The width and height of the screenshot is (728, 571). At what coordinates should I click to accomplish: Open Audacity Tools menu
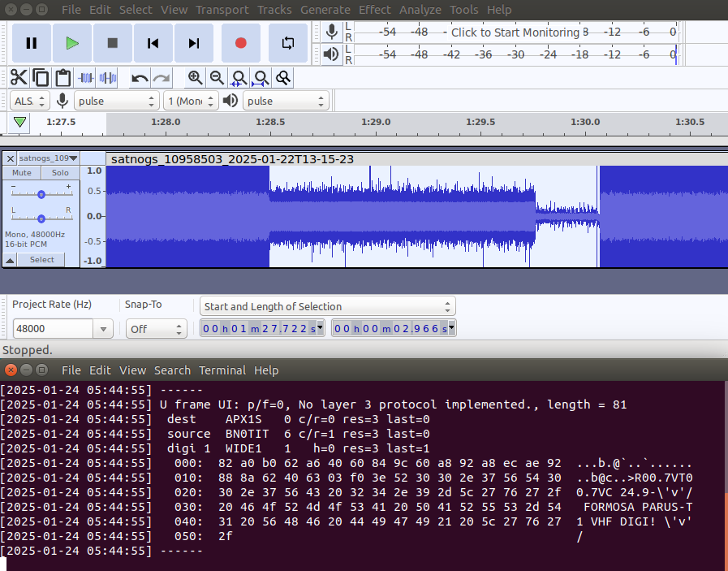pyautogui.click(x=463, y=10)
